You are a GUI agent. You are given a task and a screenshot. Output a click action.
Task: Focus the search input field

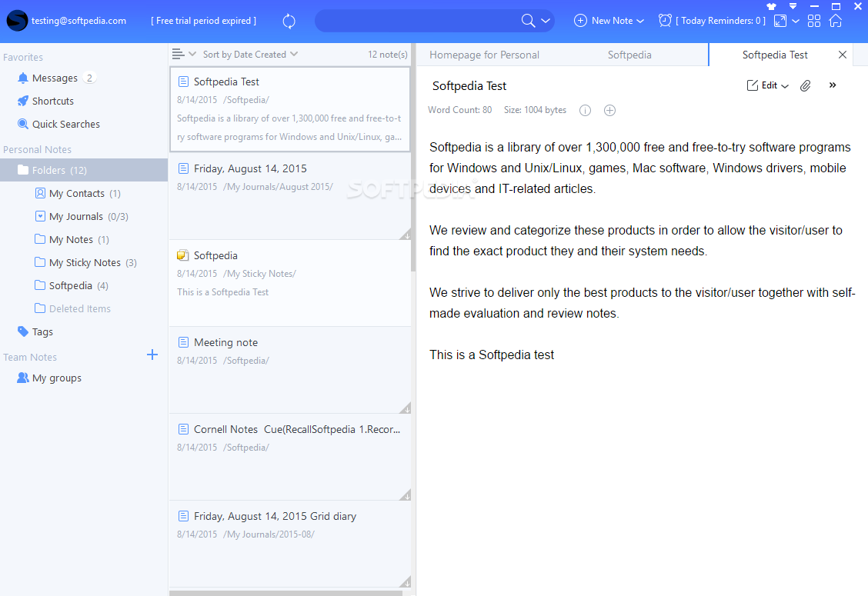(x=418, y=21)
